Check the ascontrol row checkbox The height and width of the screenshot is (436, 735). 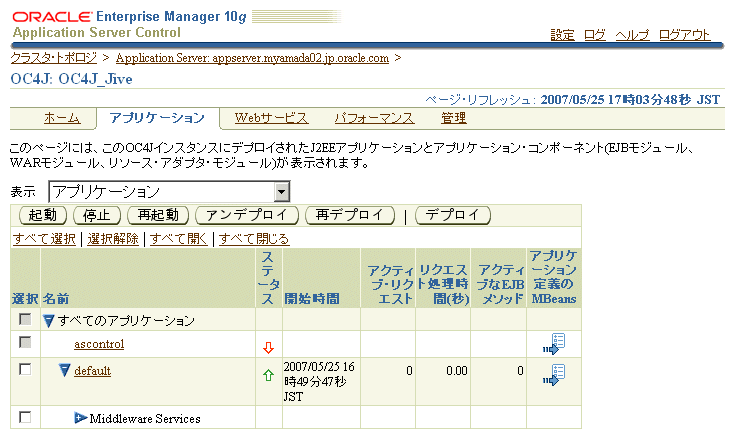25,342
